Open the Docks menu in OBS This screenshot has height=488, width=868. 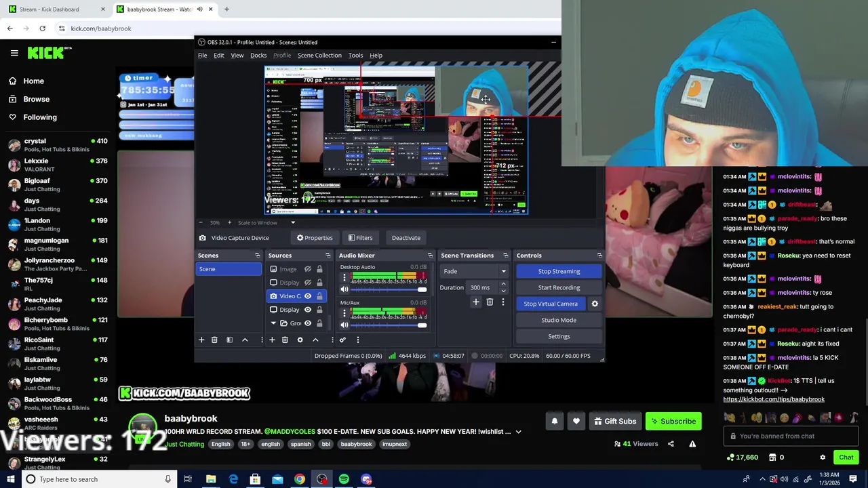point(258,56)
